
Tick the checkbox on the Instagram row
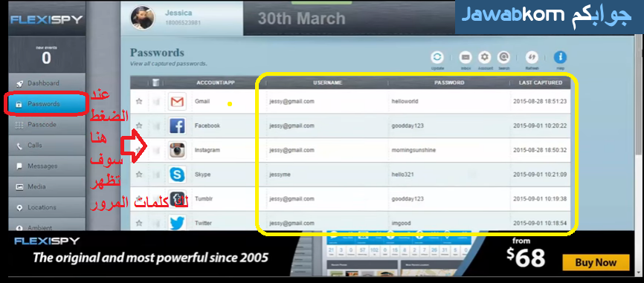(156, 151)
